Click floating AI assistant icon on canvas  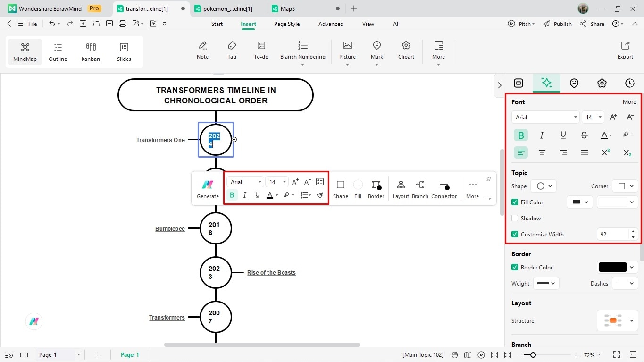pyautogui.click(x=34, y=321)
